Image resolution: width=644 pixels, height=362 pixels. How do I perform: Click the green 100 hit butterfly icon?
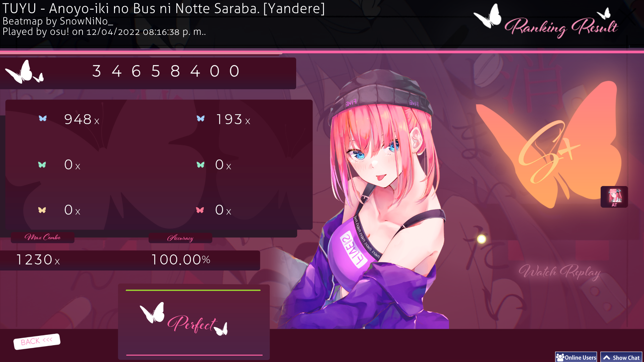(x=42, y=165)
